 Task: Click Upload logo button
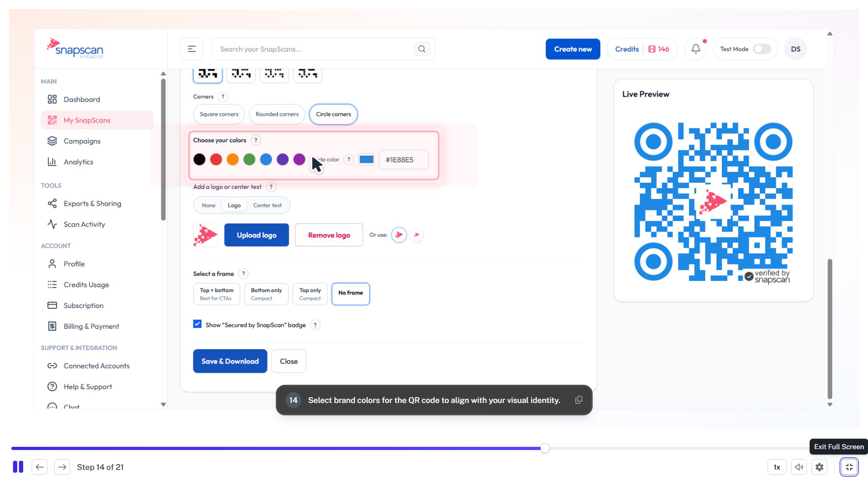click(x=256, y=235)
